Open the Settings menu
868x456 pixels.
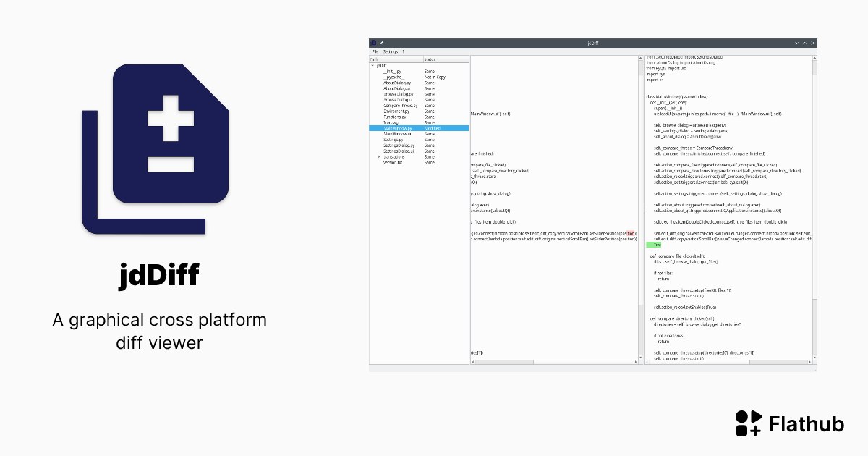coord(390,51)
